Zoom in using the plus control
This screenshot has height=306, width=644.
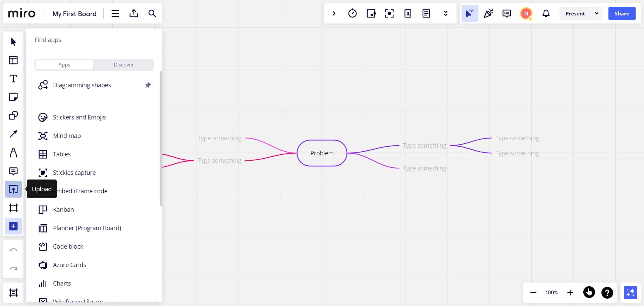(570, 292)
